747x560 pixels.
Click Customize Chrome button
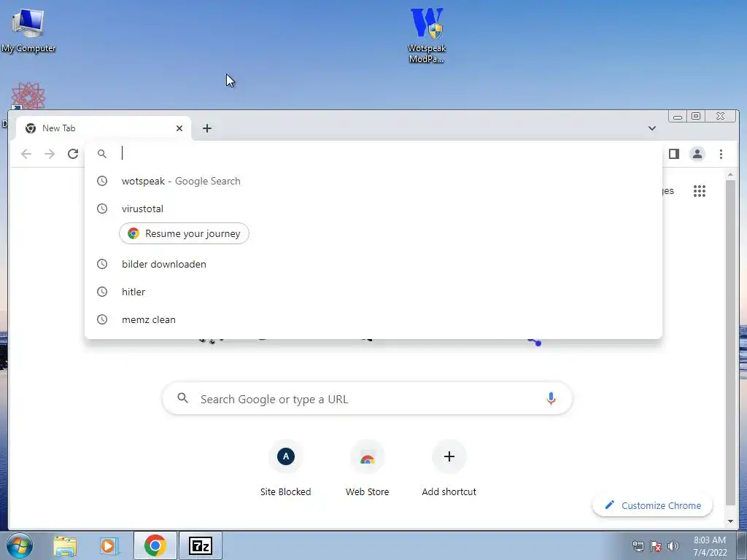click(652, 505)
